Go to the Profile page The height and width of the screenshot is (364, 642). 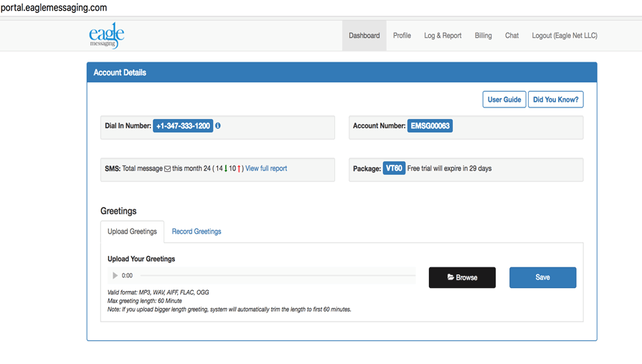(402, 36)
